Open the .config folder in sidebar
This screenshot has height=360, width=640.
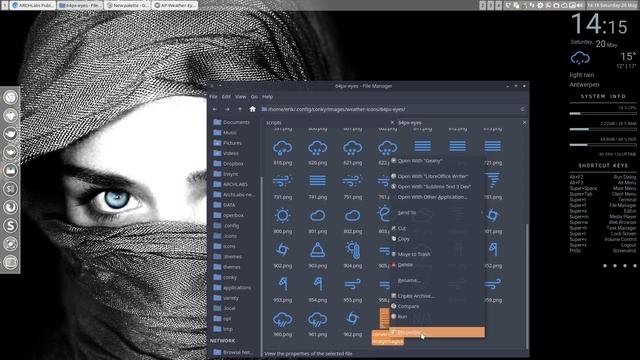pyautogui.click(x=226, y=226)
